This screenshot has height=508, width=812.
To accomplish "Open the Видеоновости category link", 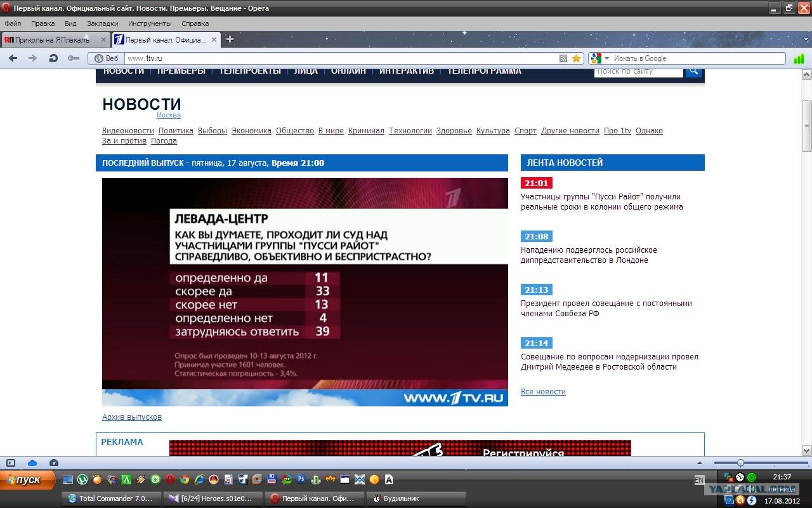I will 128,131.
